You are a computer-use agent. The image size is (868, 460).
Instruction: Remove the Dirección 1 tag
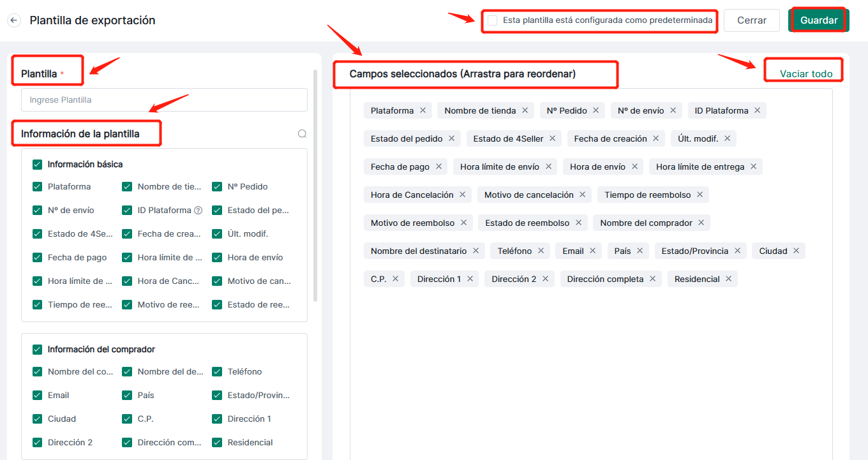click(470, 279)
